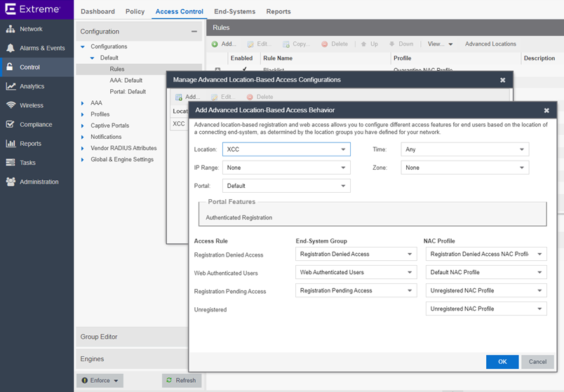
Task: Click the green Add icon in Rules toolbar
Action: tap(215, 44)
